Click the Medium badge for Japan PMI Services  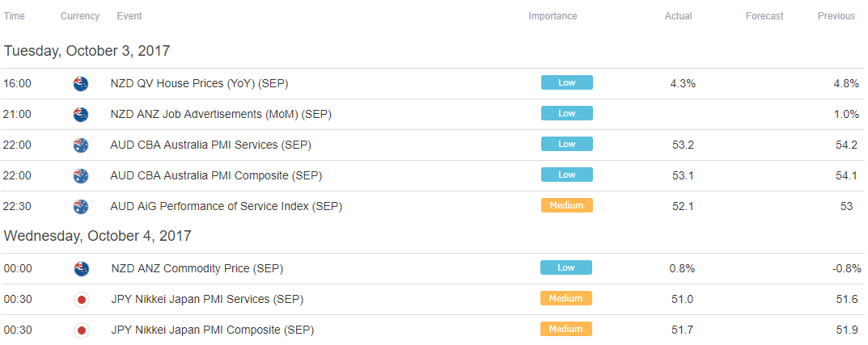point(565,298)
